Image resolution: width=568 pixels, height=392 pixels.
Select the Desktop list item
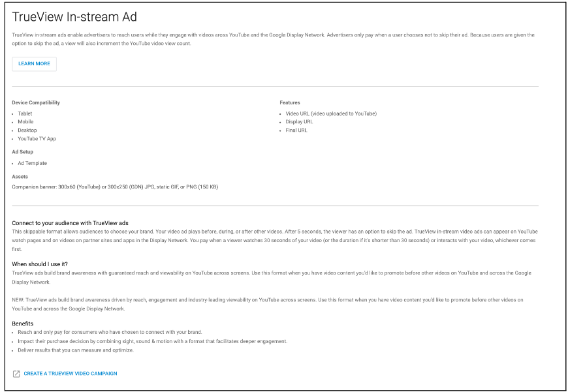pos(27,130)
